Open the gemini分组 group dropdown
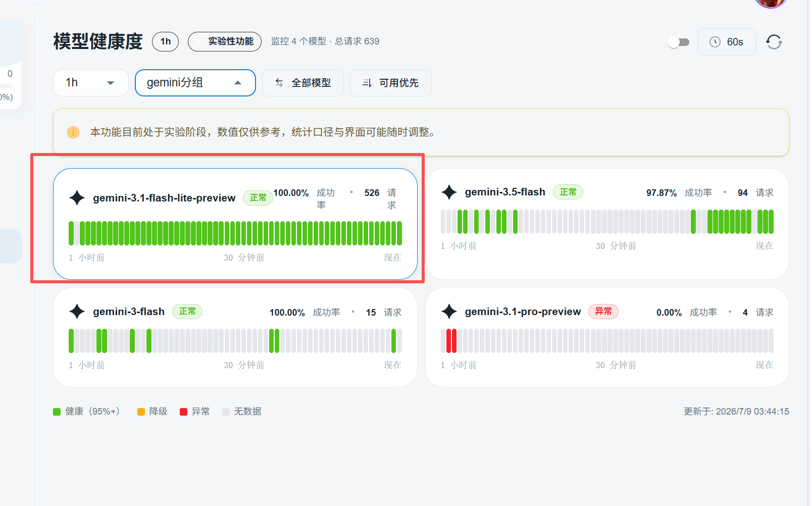 (x=195, y=83)
